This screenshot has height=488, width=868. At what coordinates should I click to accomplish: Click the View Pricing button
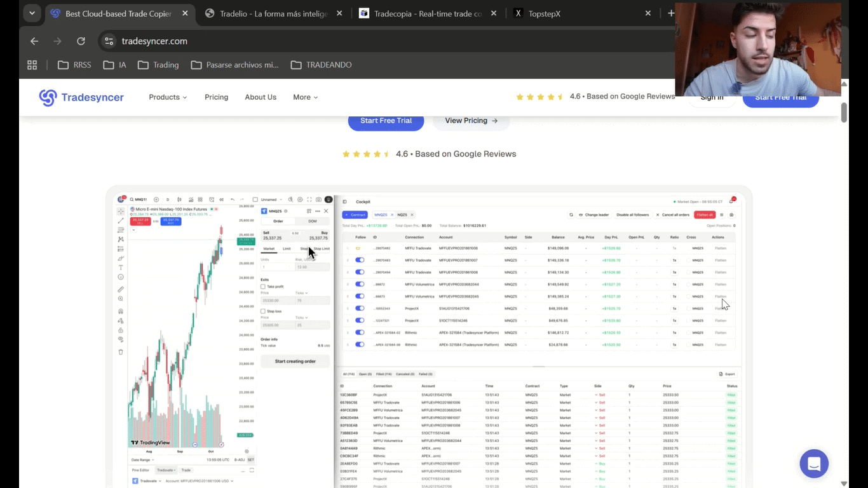tap(471, 121)
